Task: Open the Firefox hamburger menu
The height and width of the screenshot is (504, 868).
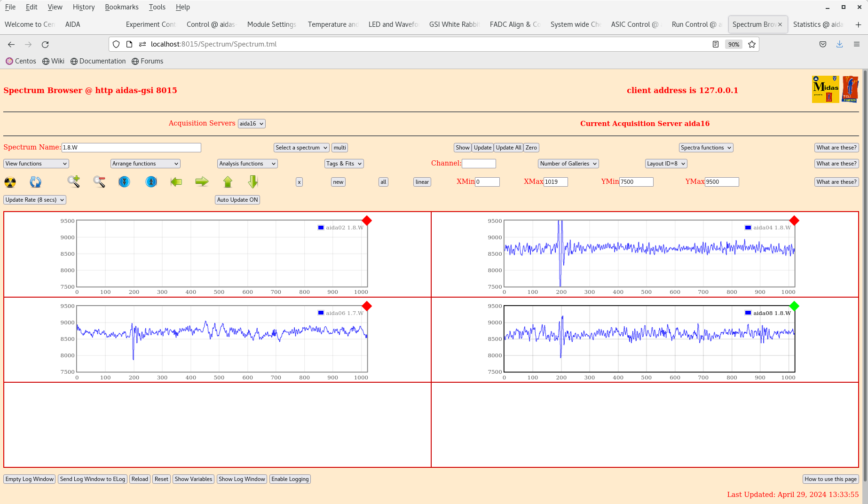Action: (x=857, y=44)
